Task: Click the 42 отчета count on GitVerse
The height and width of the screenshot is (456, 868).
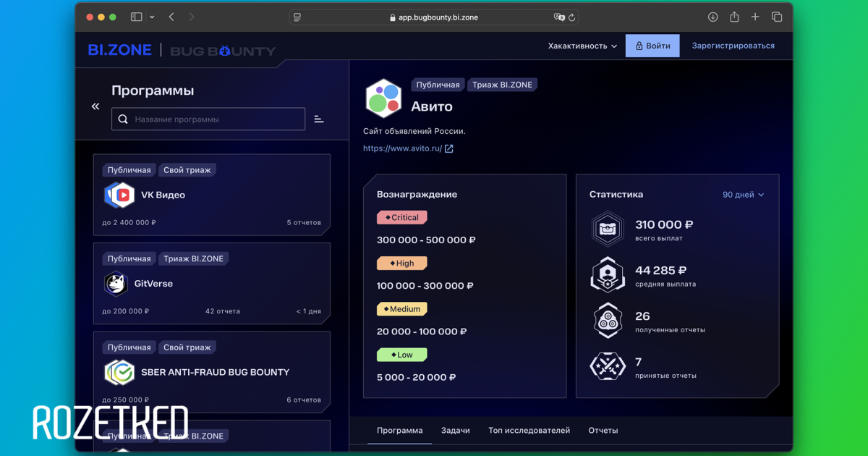Action: click(223, 311)
